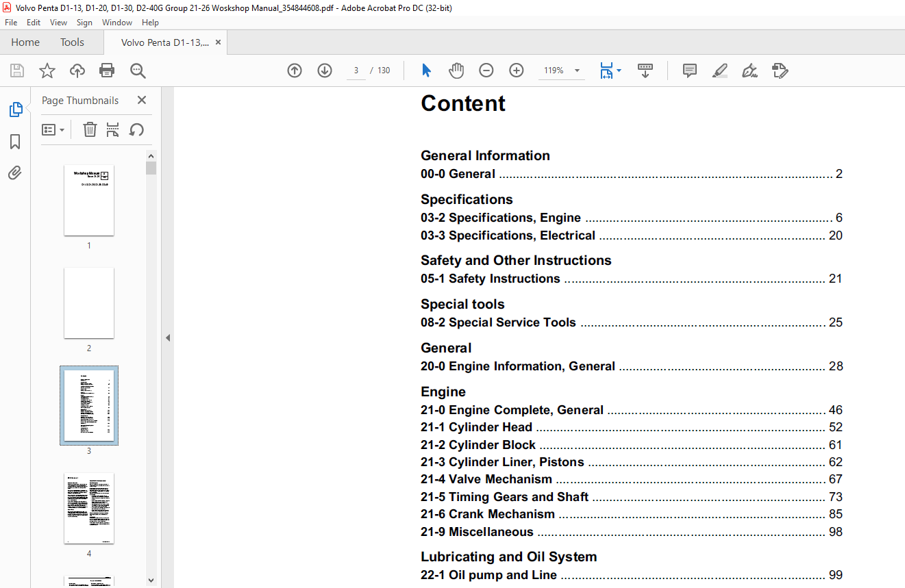
Task: Switch to the Tools tab
Action: point(72,42)
